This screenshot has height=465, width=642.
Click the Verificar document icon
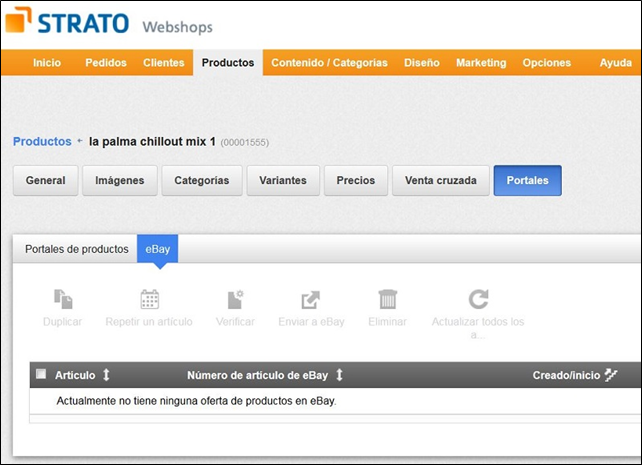tap(235, 299)
